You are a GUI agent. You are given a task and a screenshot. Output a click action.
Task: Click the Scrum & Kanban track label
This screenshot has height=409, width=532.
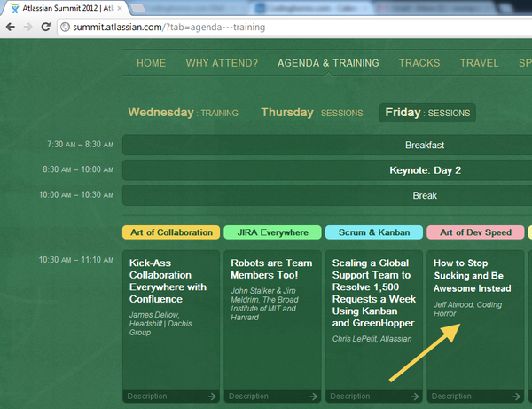pyautogui.click(x=373, y=232)
